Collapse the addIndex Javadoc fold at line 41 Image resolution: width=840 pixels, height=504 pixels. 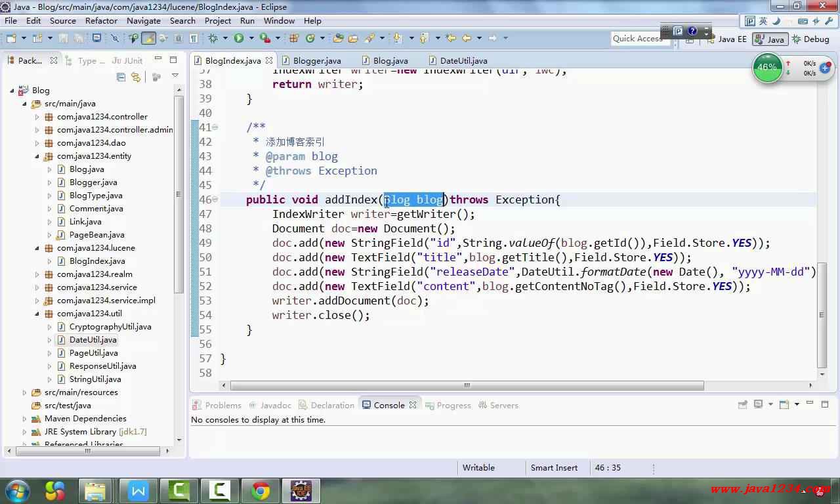[x=215, y=127]
